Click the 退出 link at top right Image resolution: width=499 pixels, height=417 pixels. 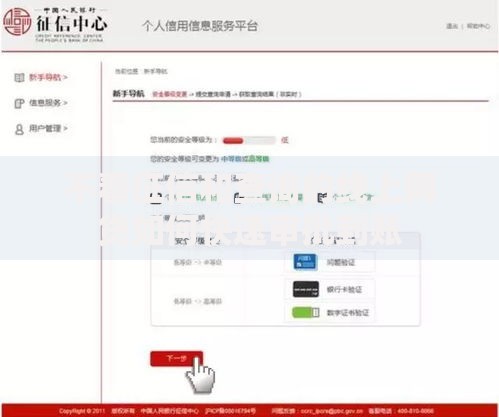click(452, 26)
